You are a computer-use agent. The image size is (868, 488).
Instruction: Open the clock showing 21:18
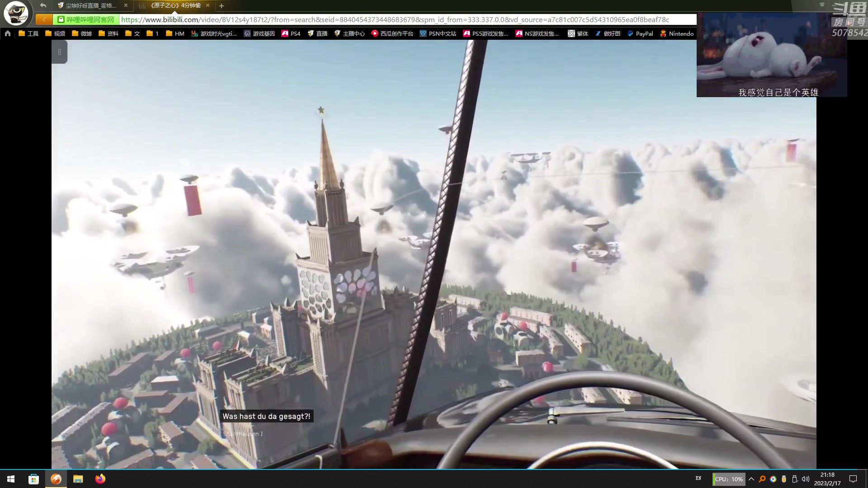point(827,479)
